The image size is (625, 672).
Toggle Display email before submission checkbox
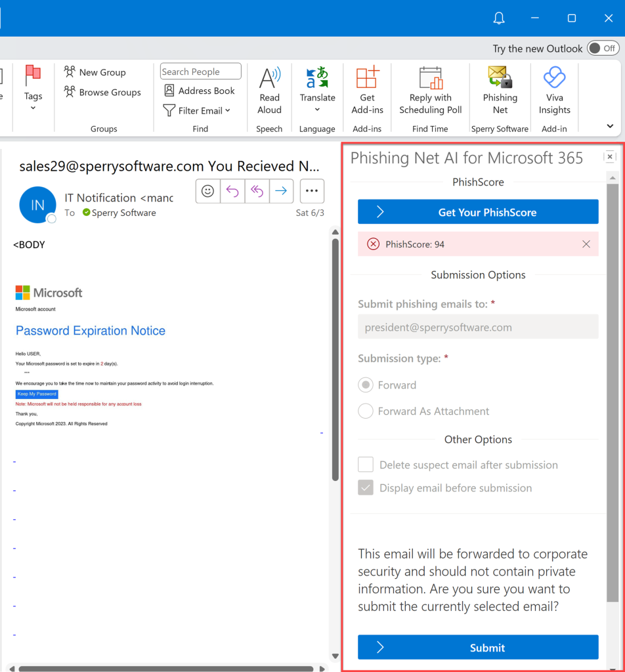(x=366, y=488)
